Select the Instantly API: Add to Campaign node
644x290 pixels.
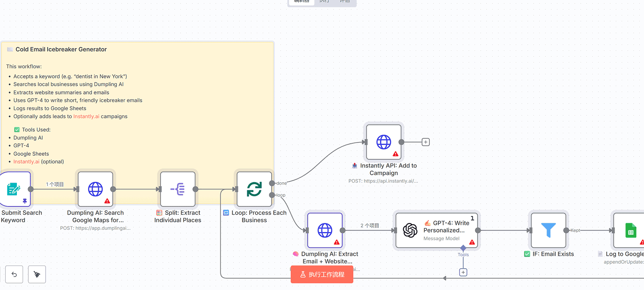384,142
